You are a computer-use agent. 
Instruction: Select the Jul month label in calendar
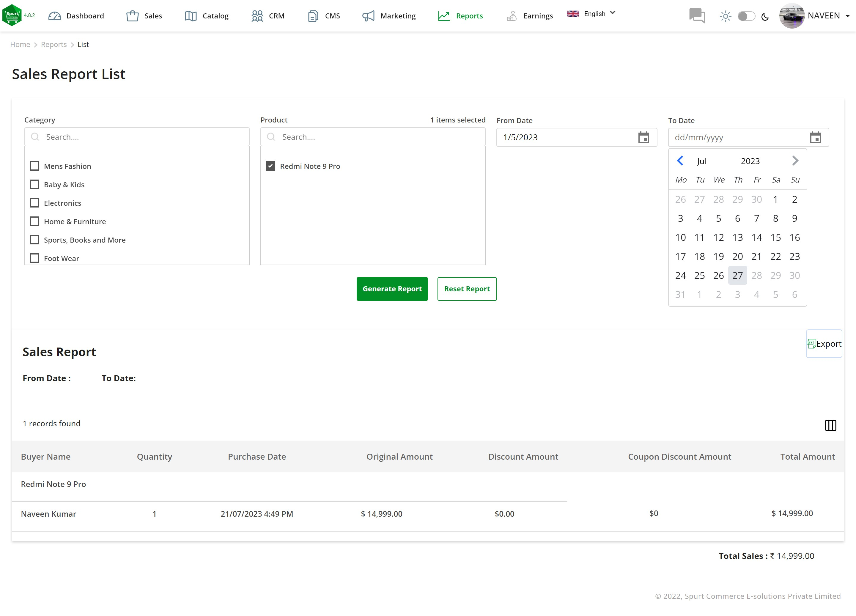[702, 161]
